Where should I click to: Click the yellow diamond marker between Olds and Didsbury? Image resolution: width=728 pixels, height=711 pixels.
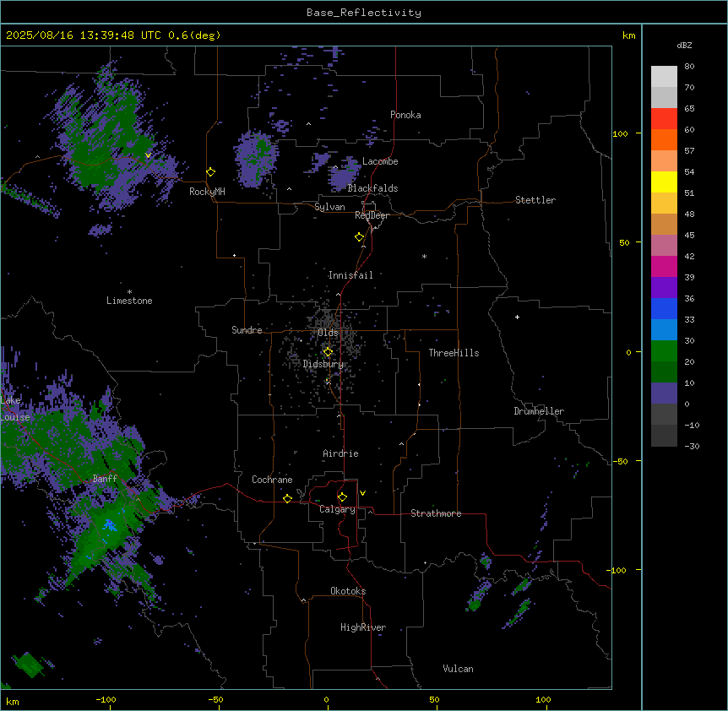tap(328, 352)
